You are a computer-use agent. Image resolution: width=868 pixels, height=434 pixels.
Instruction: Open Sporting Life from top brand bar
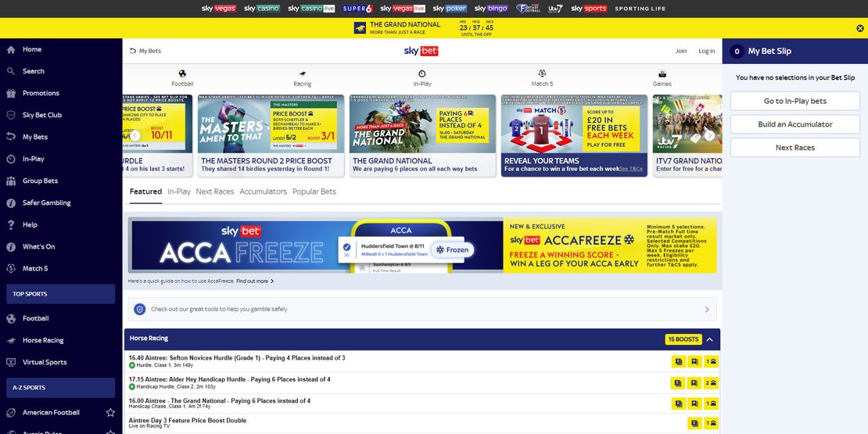point(640,9)
